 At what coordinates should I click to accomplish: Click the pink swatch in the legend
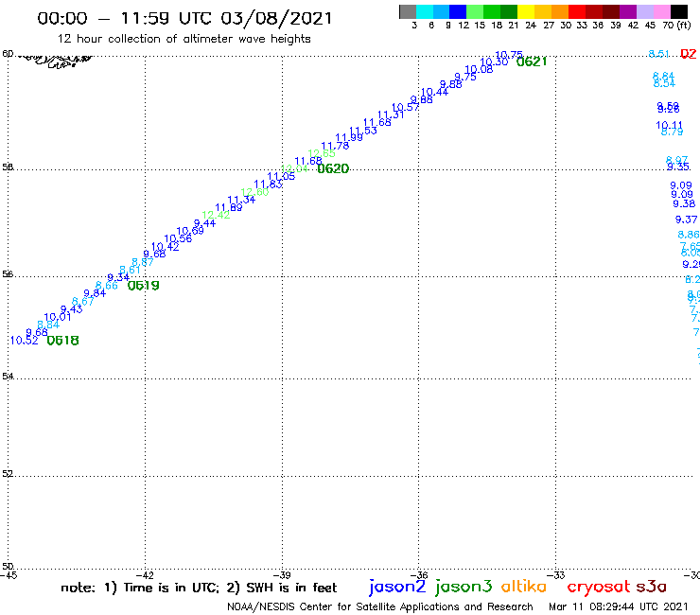click(x=662, y=12)
